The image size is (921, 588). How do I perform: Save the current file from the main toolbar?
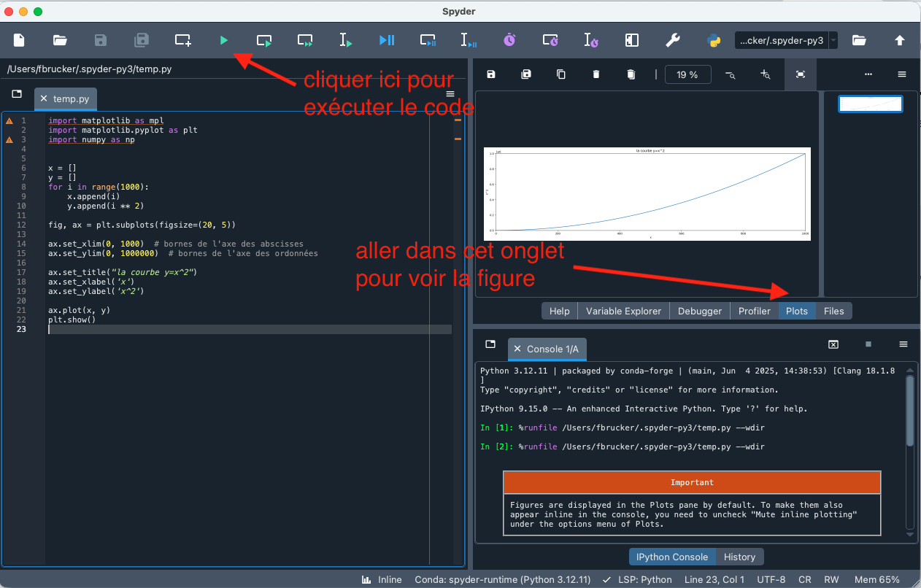click(101, 40)
